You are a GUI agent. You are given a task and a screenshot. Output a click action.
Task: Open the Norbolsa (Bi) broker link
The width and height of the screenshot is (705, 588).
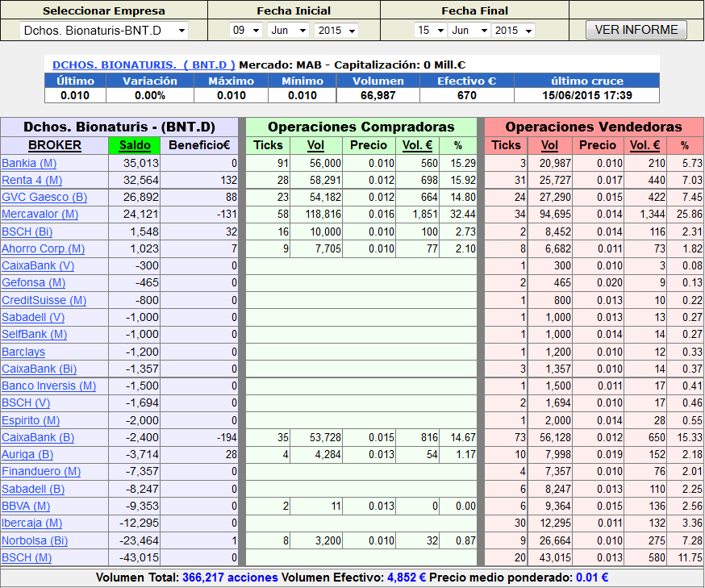pos(35,540)
